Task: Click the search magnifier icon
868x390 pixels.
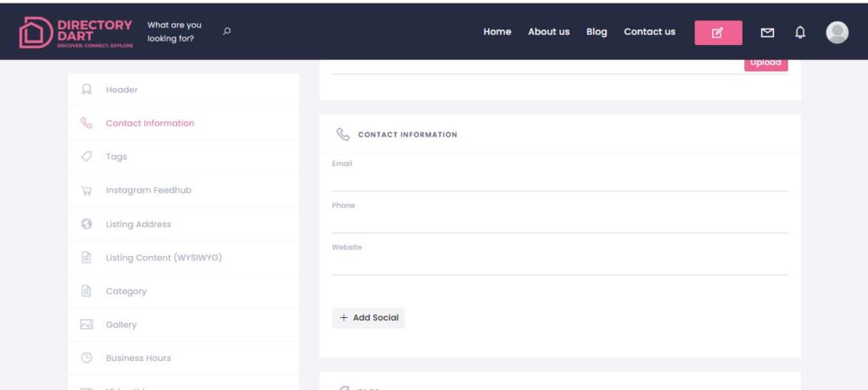Action: point(226,31)
